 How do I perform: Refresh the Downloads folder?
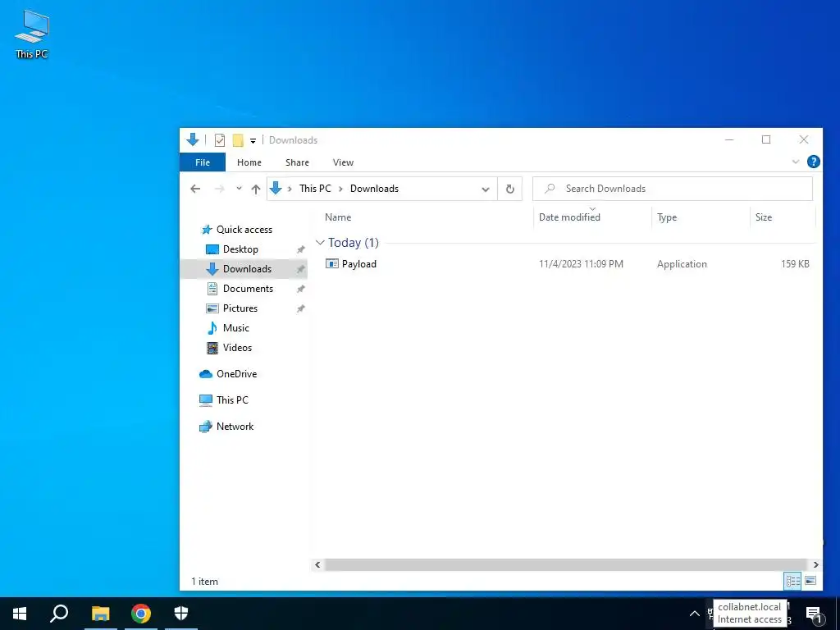[510, 189]
